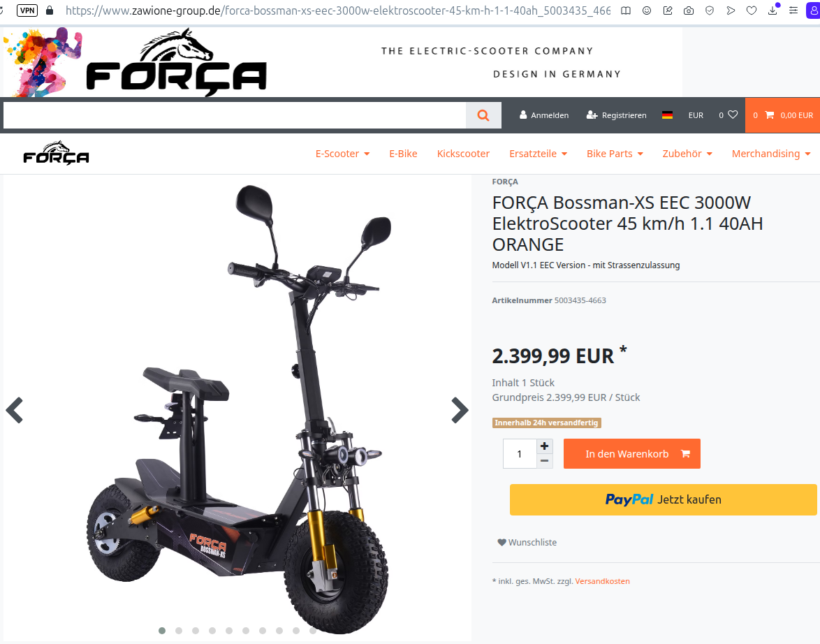Buy now with PayPal Jetzt kaufen

click(663, 499)
